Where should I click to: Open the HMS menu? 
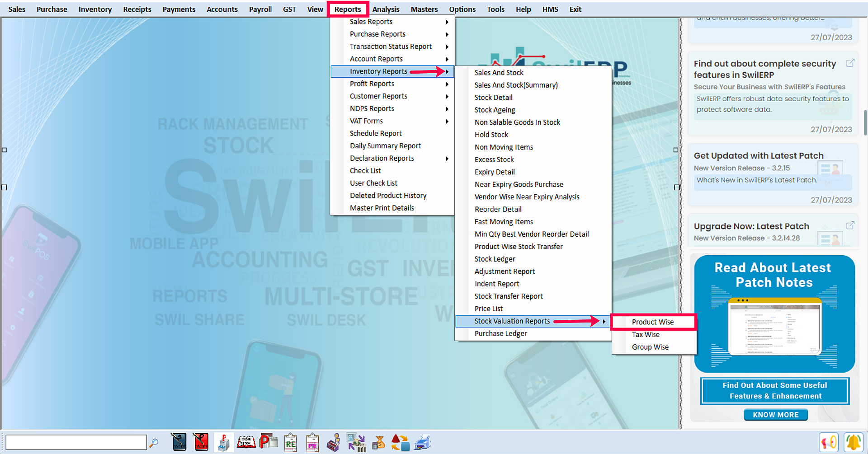pyautogui.click(x=550, y=9)
